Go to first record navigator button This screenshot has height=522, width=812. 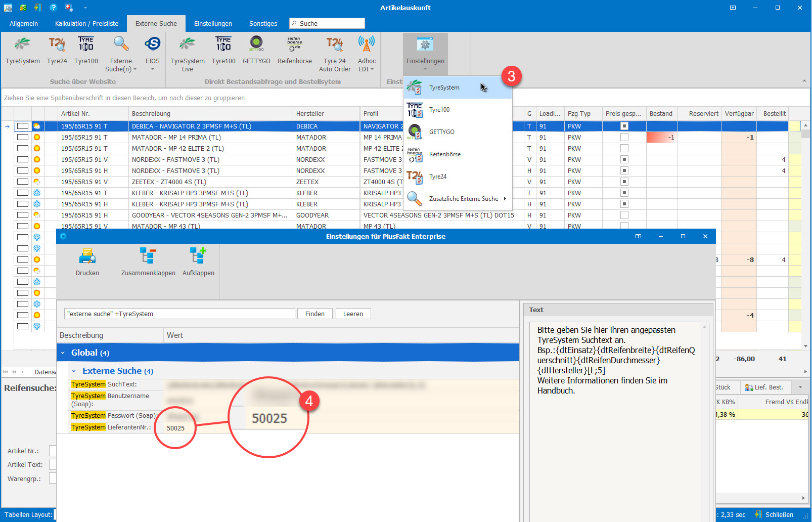click(x=6, y=372)
